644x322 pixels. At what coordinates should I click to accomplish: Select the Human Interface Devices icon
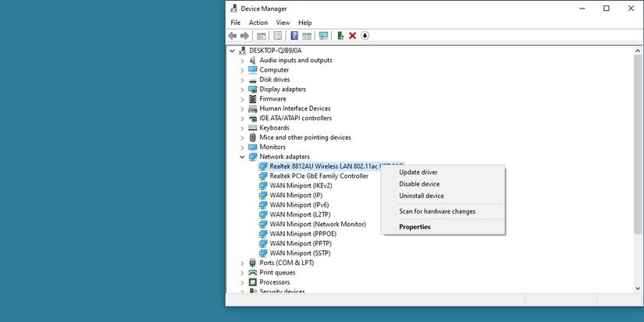pyautogui.click(x=253, y=108)
